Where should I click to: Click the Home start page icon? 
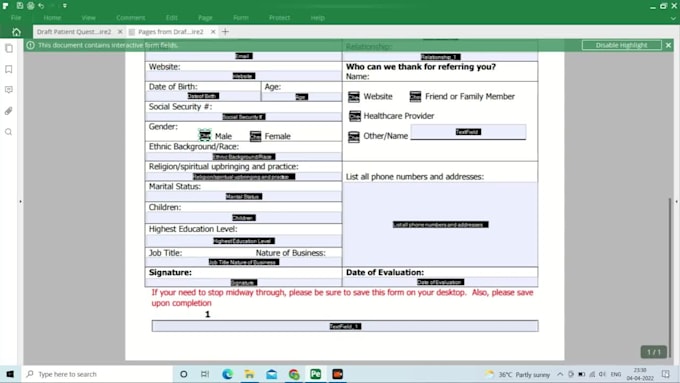[16, 32]
